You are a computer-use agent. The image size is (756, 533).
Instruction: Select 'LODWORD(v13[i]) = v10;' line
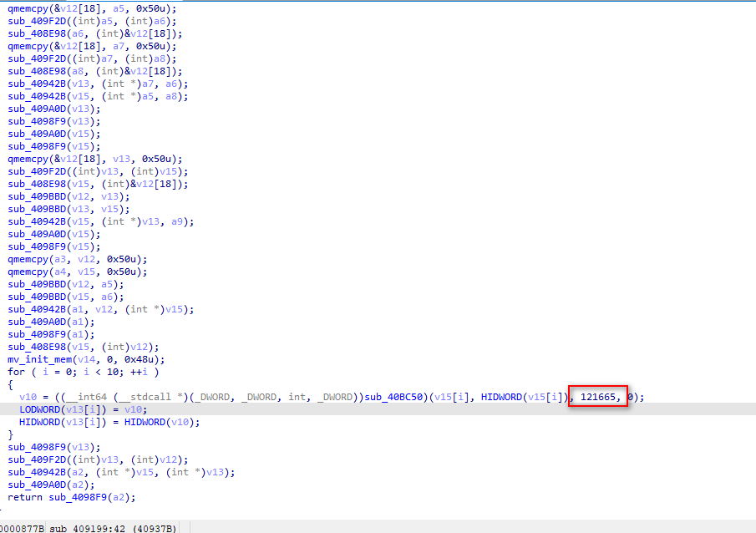coord(84,409)
